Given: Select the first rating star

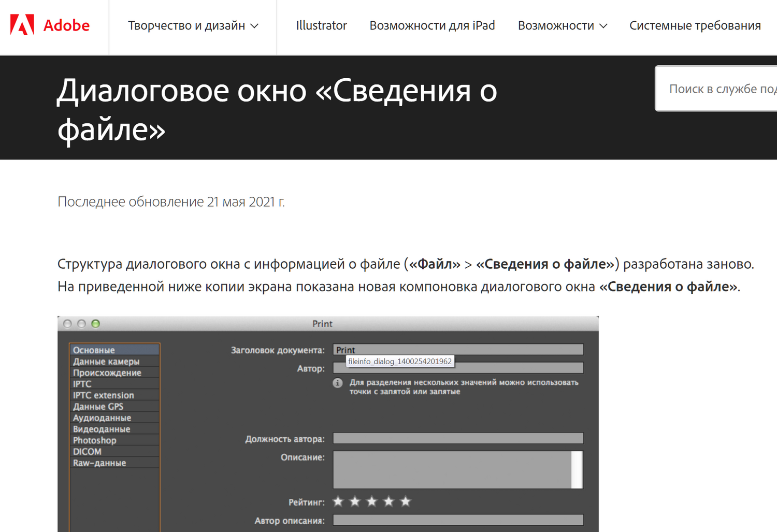Looking at the screenshot, I should (x=338, y=501).
